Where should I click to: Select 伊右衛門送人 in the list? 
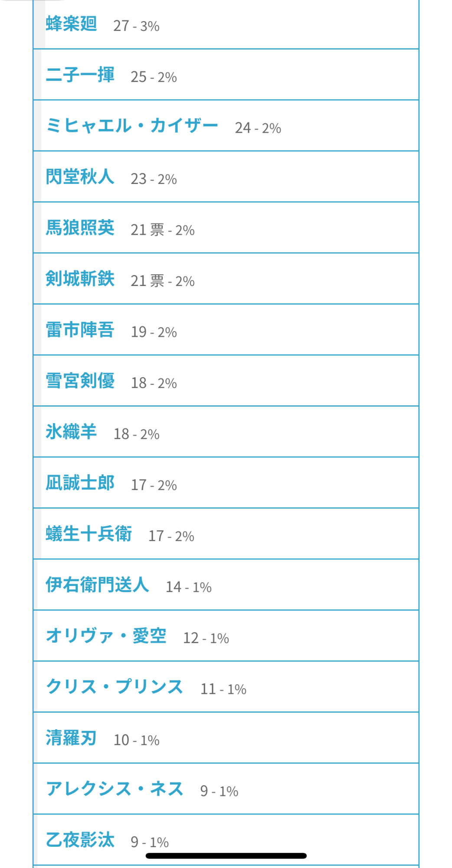click(x=97, y=585)
